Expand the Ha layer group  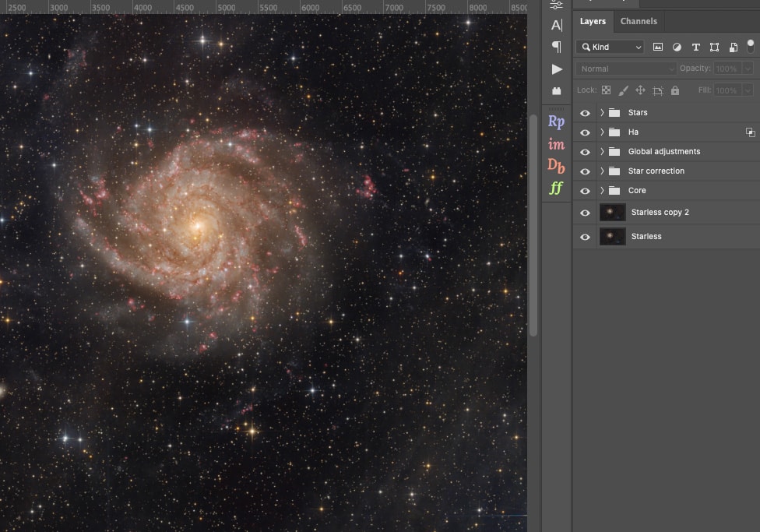[x=602, y=132]
